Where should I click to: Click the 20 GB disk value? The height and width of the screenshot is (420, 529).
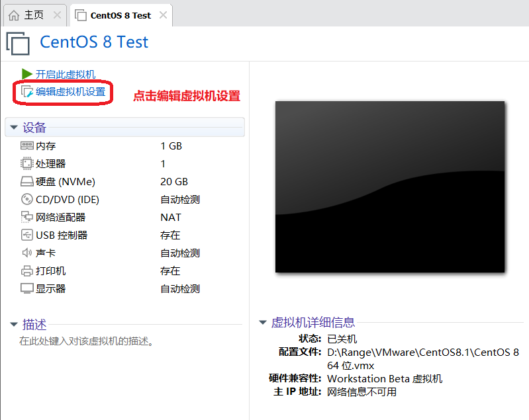174,182
